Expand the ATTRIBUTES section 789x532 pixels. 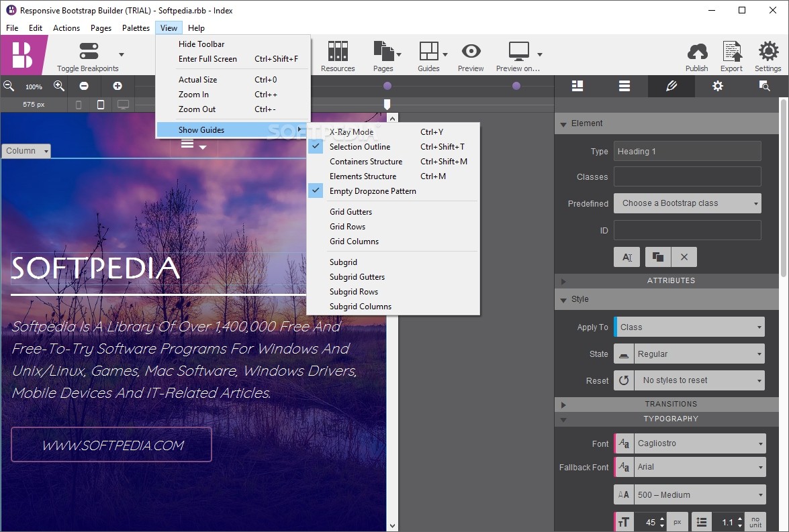[x=670, y=280]
